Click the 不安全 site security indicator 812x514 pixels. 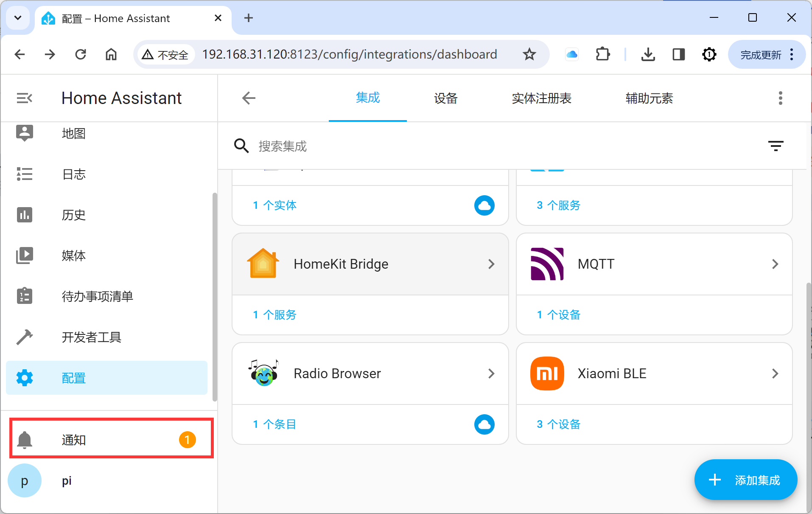pos(165,54)
